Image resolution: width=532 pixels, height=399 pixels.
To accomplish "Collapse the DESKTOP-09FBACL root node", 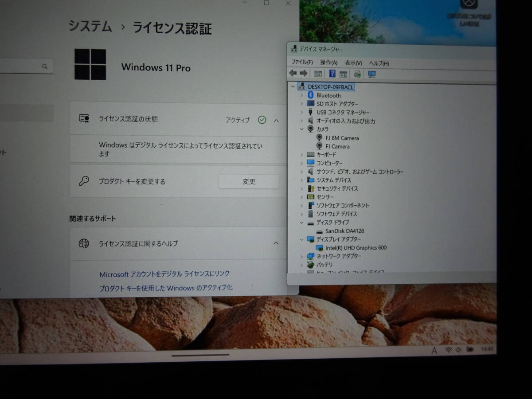I will [293, 87].
